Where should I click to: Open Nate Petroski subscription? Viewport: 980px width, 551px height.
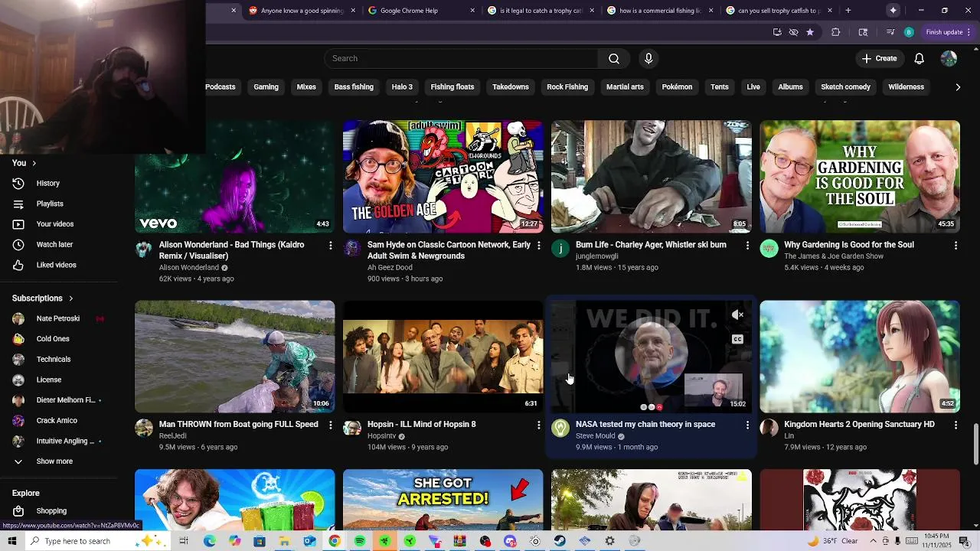pos(60,318)
